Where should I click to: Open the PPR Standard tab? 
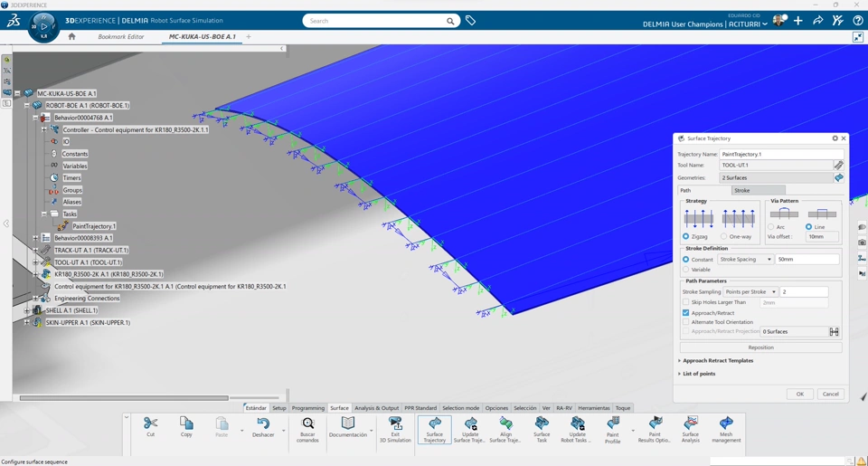[420, 408]
